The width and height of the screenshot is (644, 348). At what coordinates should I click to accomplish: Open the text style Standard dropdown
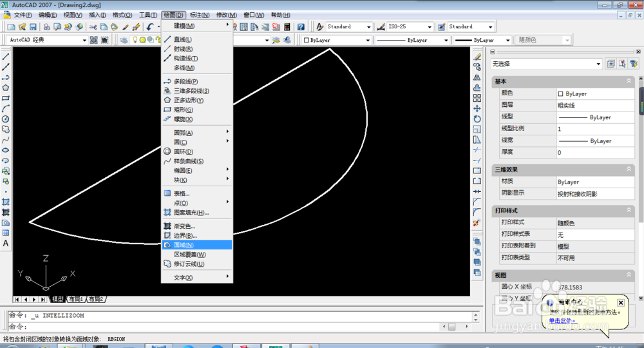point(369,27)
